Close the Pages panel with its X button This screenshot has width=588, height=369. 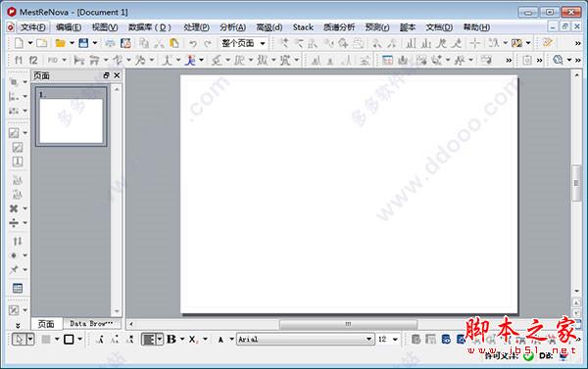coord(117,75)
